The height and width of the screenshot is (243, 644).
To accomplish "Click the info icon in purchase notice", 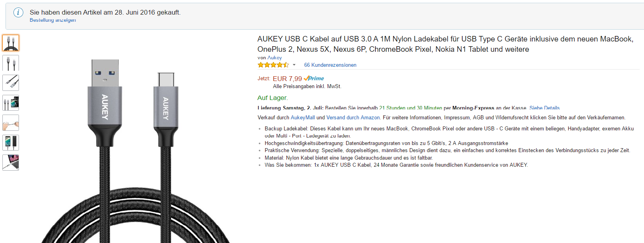I will point(18,13).
